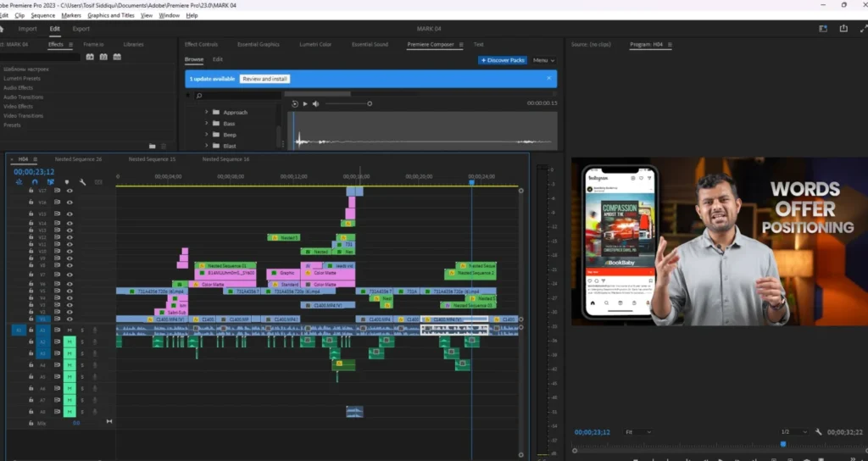Dismiss the update available banner

tap(548, 78)
